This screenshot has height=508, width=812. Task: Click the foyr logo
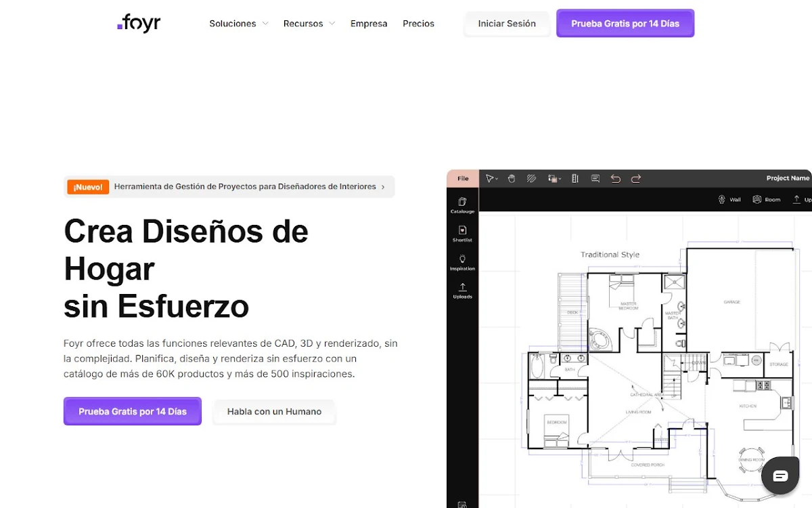tap(139, 23)
